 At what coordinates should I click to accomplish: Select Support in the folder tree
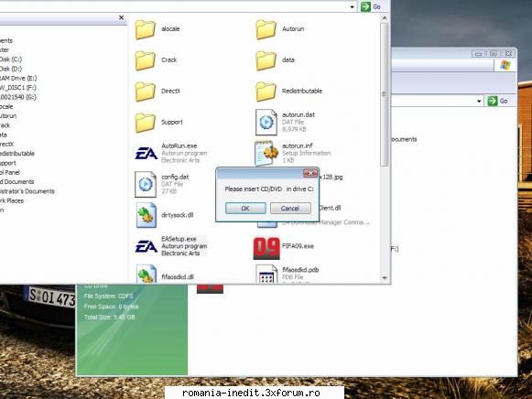coord(8,163)
